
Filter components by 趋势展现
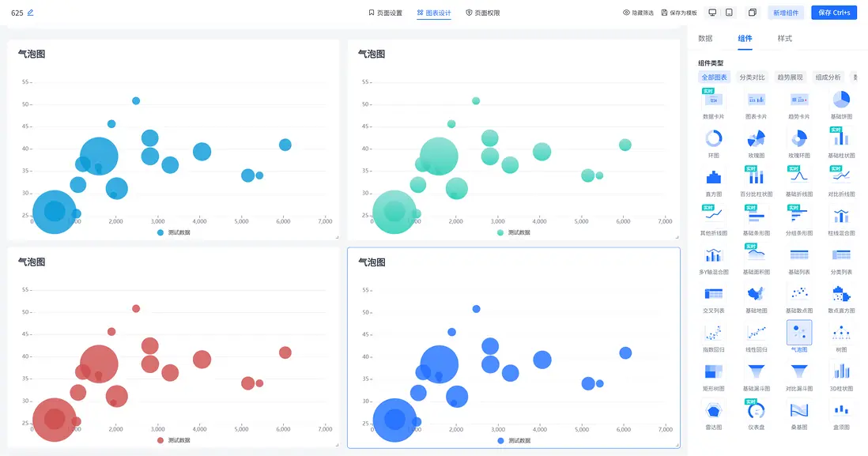790,77
